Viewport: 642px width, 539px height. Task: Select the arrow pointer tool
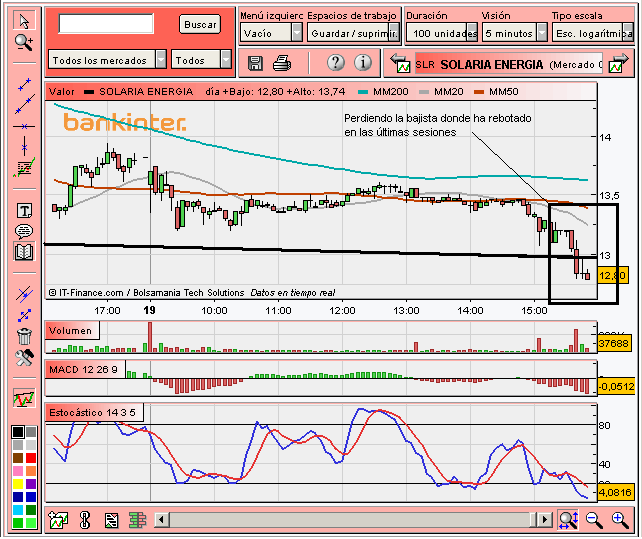[x=24, y=21]
